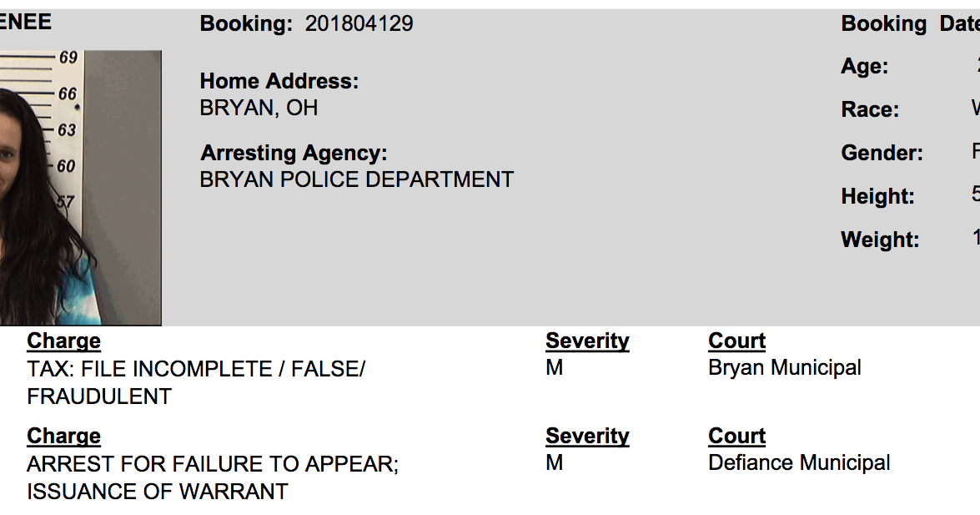Click the Age field label
The width and height of the screenshot is (980, 515).
864,67
